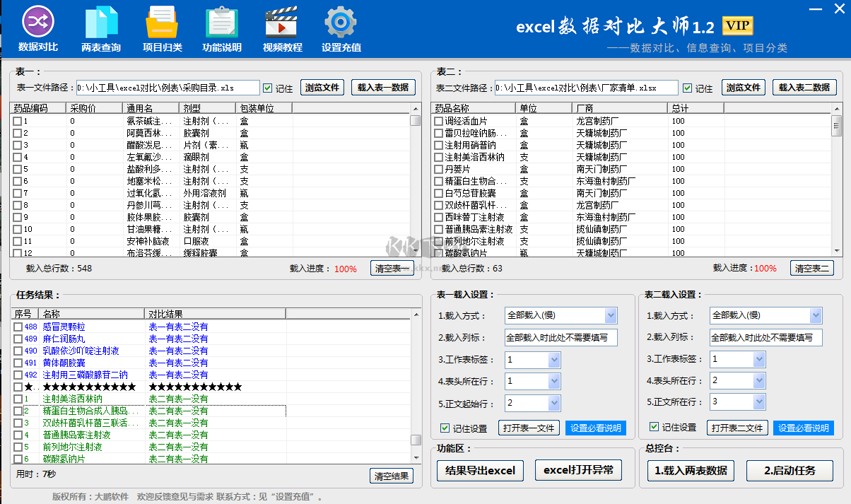Screen dimensions: 851x504
Task: Expand 表一 载入方式 dropdown
Action: [611, 315]
